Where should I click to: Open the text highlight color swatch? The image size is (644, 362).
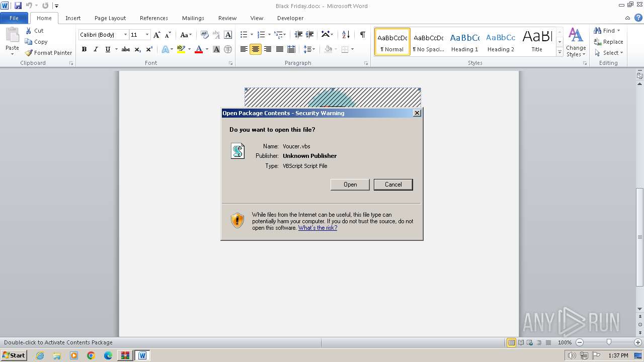click(181, 49)
